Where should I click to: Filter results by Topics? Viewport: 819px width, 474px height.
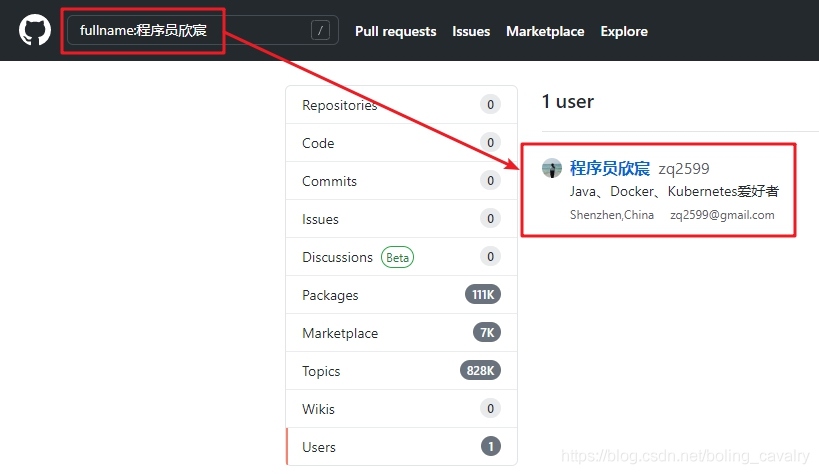click(x=401, y=371)
